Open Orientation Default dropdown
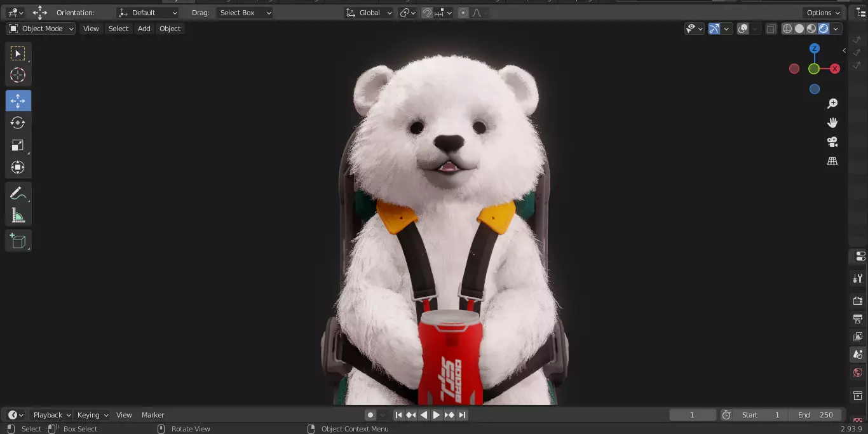Image resolution: width=868 pixels, height=434 pixels. (148, 13)
